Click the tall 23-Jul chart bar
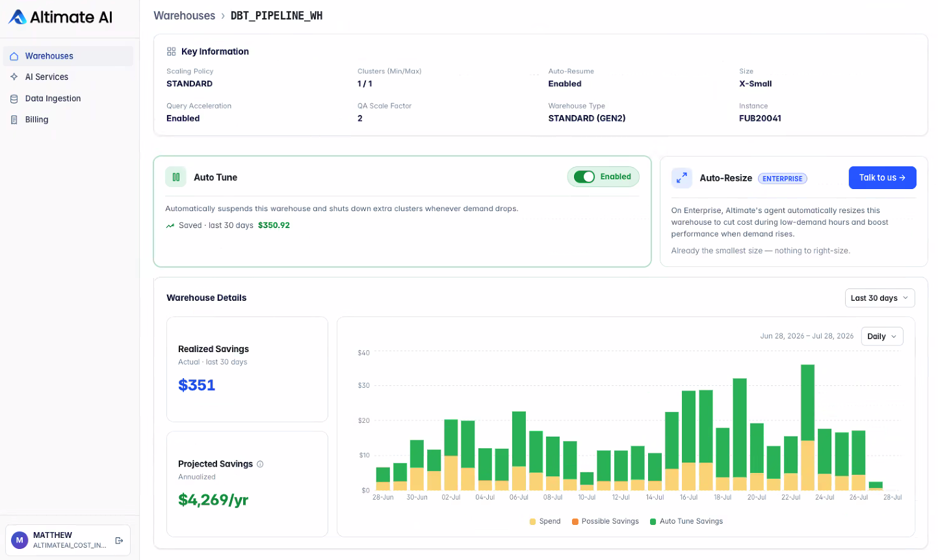Image resolution: width=938 pixels, height=560 pixels. [x=807, y=427]
